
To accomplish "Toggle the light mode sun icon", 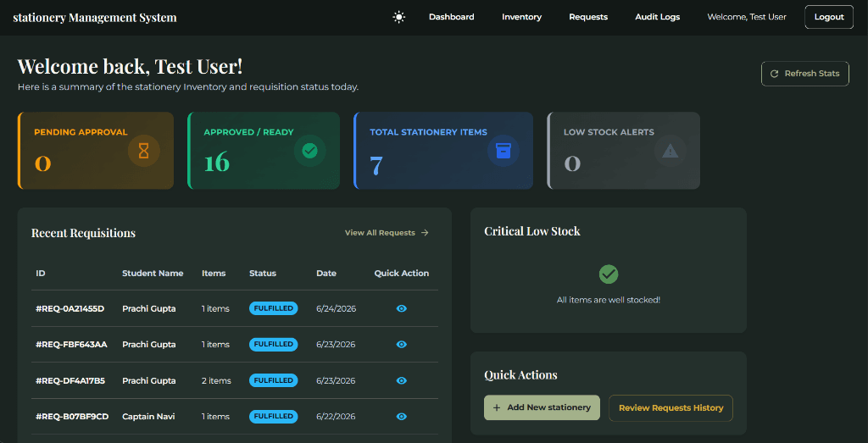I will point(399,17).
